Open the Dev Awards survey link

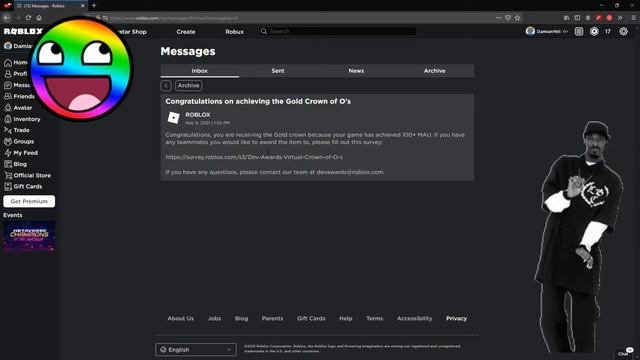254,157
